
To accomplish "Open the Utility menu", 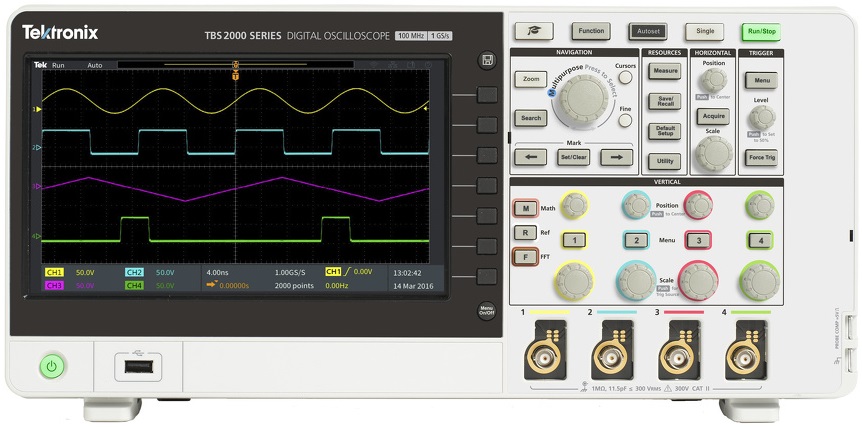I will pos(665,161).
